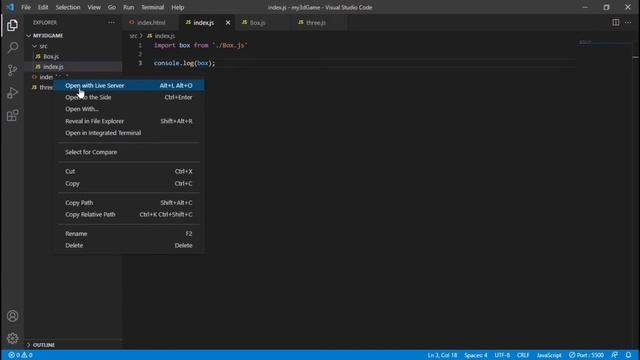Open the Extensions view icon
This screenshot has height=360, width=640.
[x=12, y=116]
